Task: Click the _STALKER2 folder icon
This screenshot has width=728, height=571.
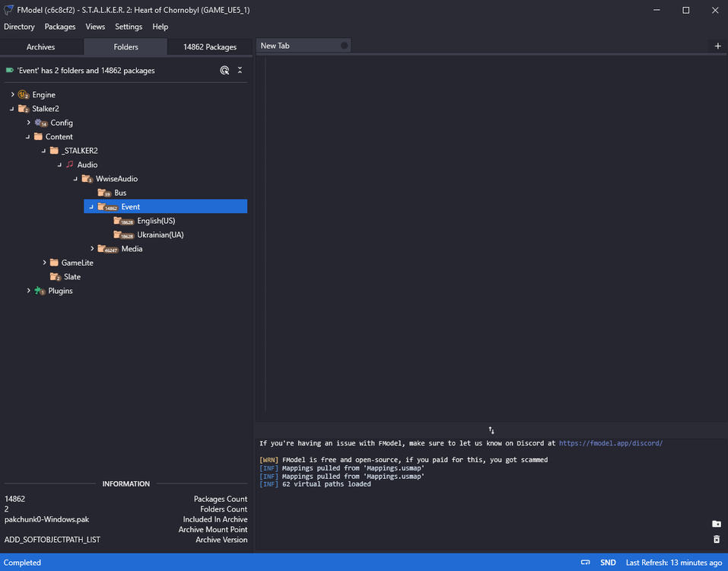Action: click(x=54, y=151)
